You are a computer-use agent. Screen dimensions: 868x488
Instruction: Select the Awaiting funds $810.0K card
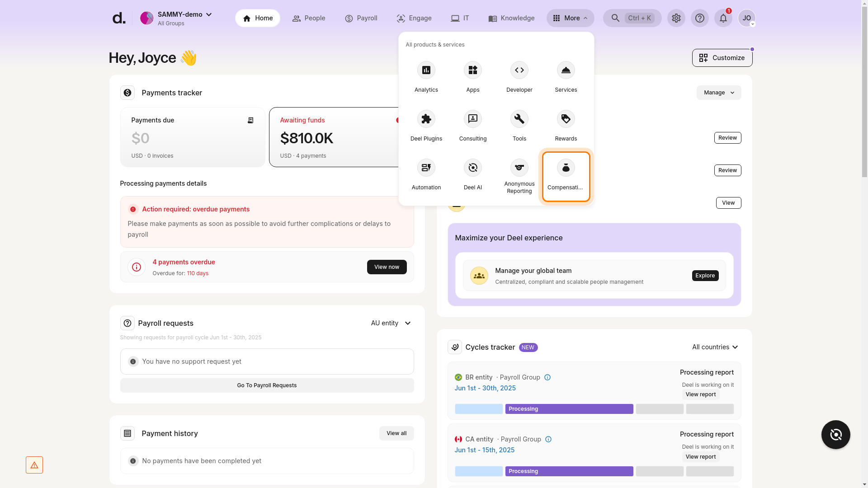tap(334, 137)
